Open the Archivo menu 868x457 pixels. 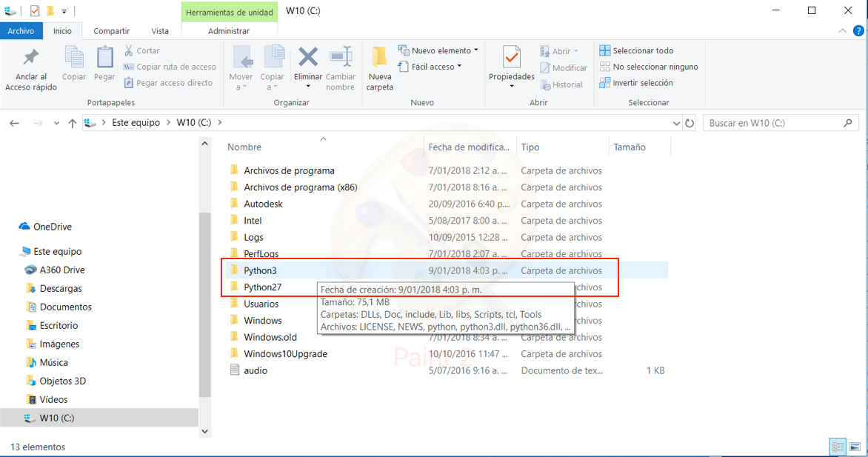coord(21,31)
